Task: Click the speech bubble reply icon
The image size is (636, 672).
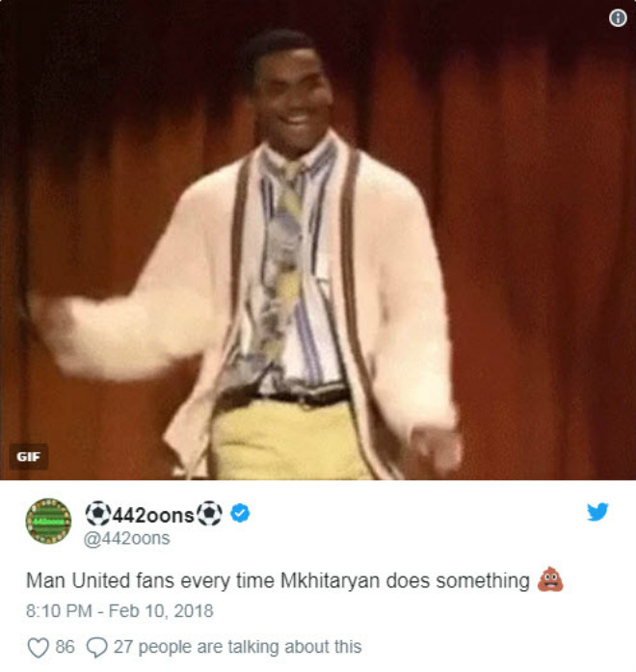Action: click(x=97, y=648)
